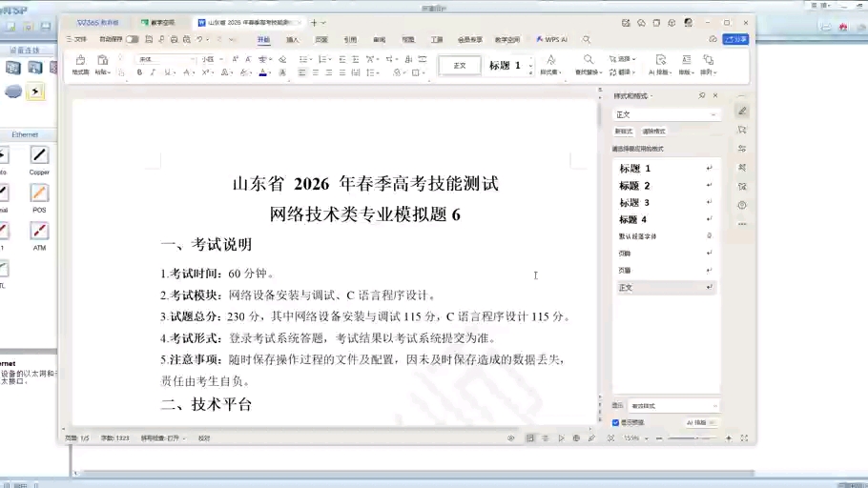868x488 pixels.
Task: Toggle the AI layout switch in Styles panel
Action: [712, 423]
